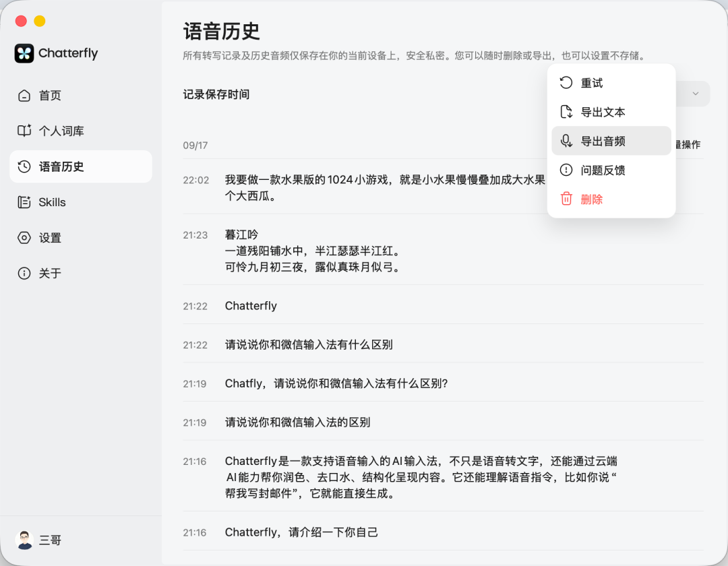The height and width of the screenshot is (566, 728).
Task: Click the home icon beside 首页
Action: point(24,96)
